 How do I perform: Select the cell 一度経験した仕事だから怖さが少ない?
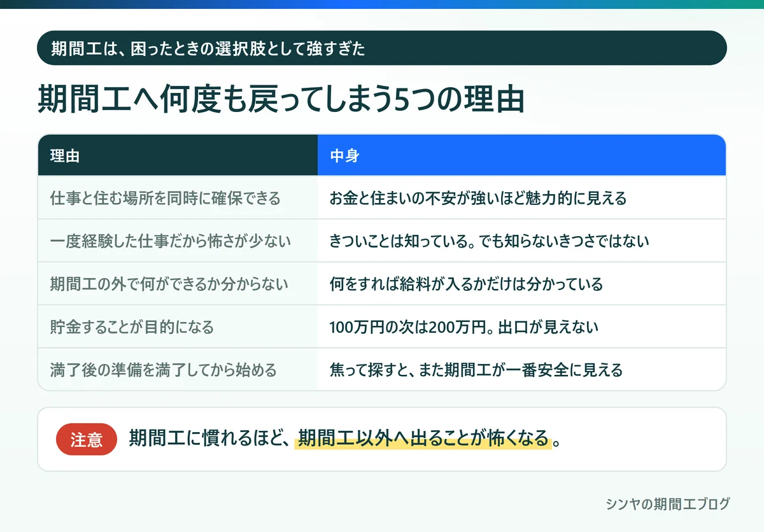click(x=178, y=241)
